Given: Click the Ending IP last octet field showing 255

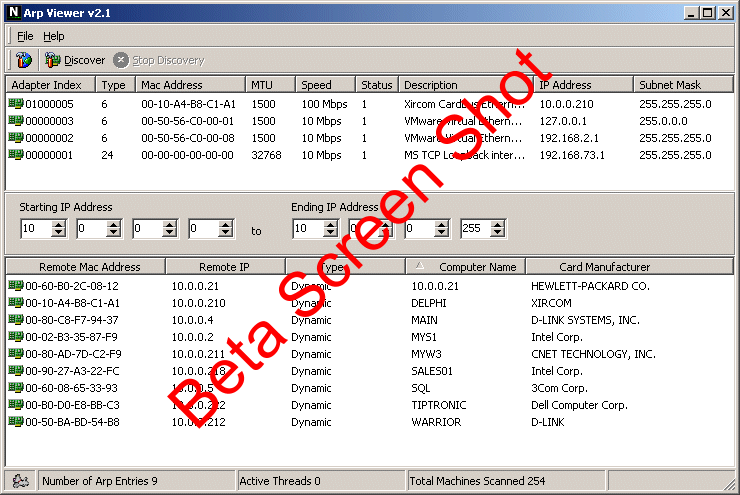Looking at the screenshot, I should pos(475,229).
